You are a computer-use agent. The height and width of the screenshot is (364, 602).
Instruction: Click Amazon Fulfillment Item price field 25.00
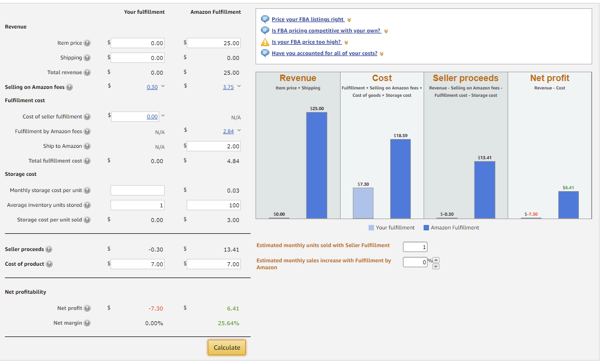coord(214,43)
